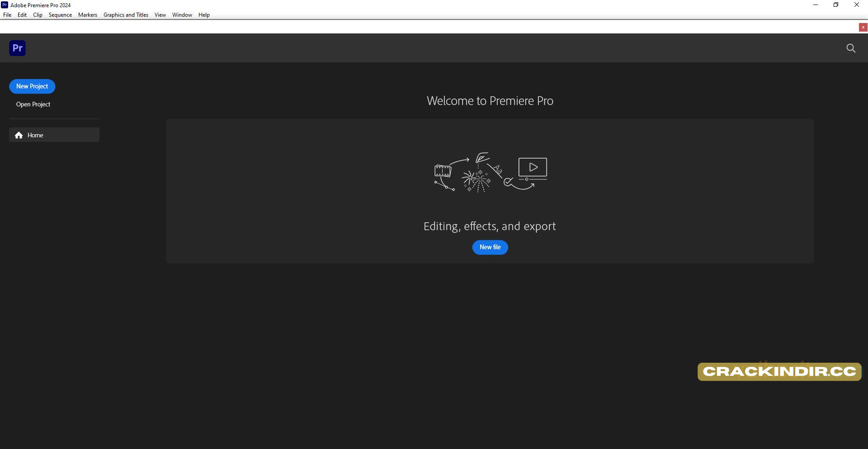Click the Premiere Pro logo icon
This screenshot has height=449, width=868.
pos(17,48)
